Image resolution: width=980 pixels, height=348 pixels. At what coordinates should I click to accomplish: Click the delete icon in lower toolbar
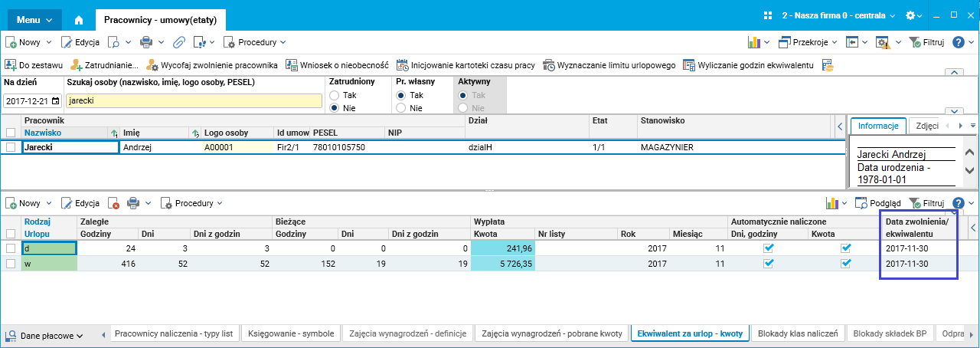114,203
